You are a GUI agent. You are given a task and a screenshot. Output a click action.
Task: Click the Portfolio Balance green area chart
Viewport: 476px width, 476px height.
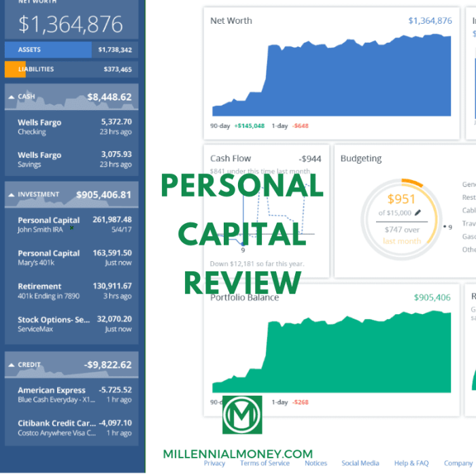pyautogui.click(x=332, y=352)
